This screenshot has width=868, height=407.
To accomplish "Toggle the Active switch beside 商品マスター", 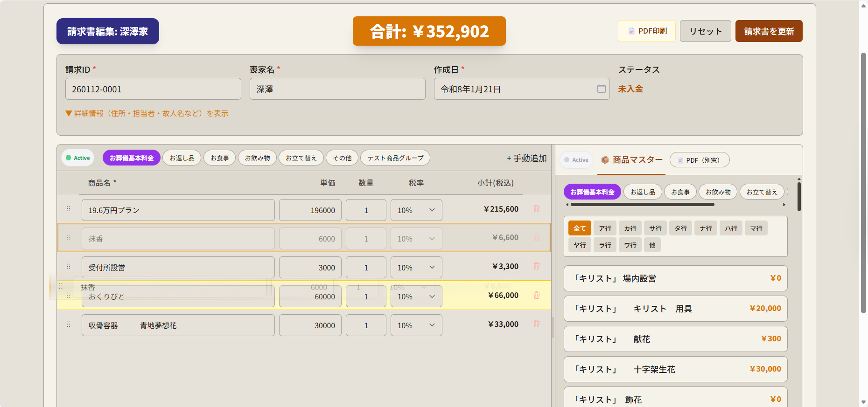I will tap(576, 160).
